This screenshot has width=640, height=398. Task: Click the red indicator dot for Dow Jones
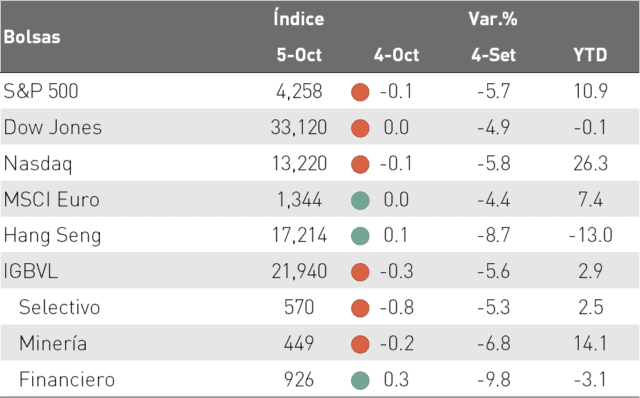click(x=360, y=128)
